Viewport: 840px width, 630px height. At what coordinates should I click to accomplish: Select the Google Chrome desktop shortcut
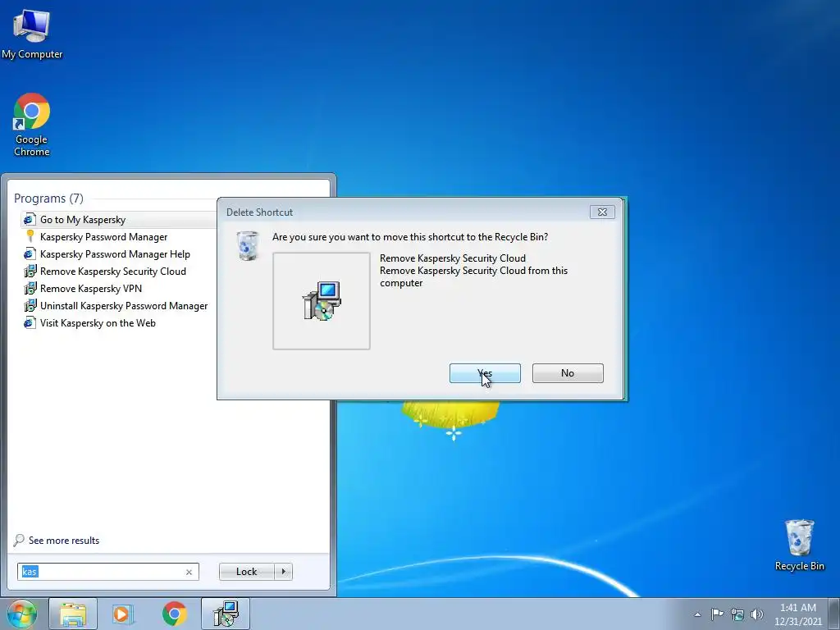pyautogui.click(x=32, y=125)
